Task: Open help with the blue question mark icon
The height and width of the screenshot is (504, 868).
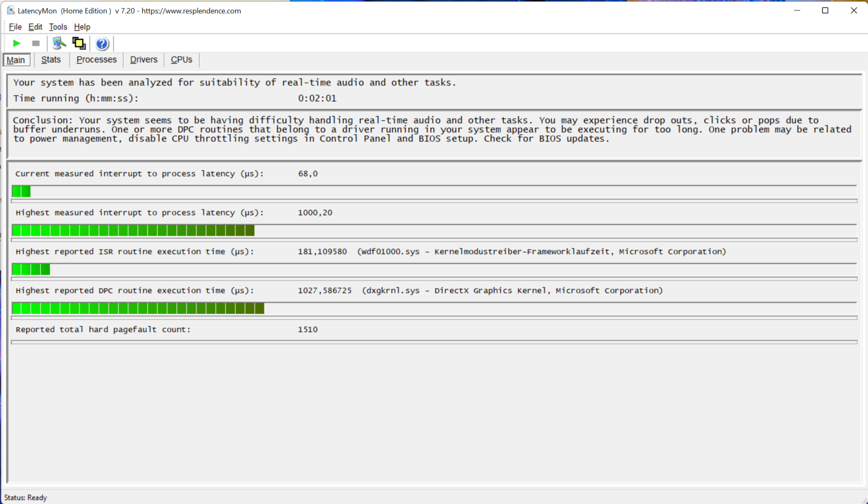Action: pos(102,43)
